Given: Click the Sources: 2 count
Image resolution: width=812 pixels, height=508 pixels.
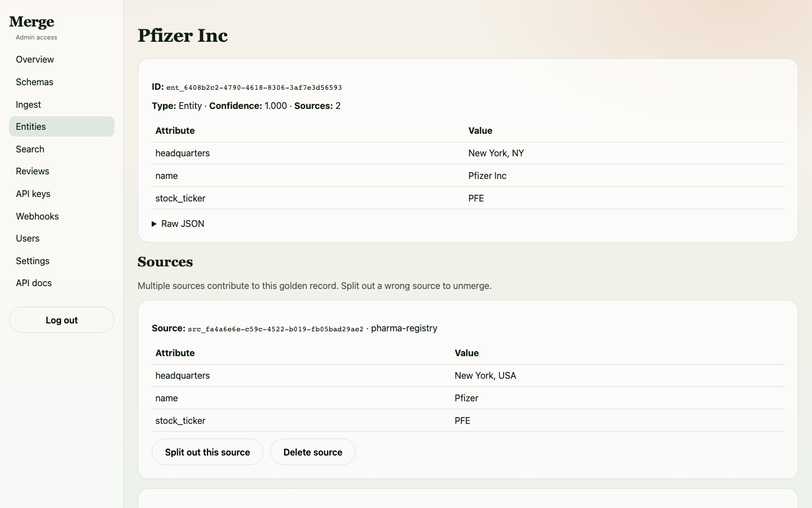Looking at the screenshot, I should click(317, 106).
